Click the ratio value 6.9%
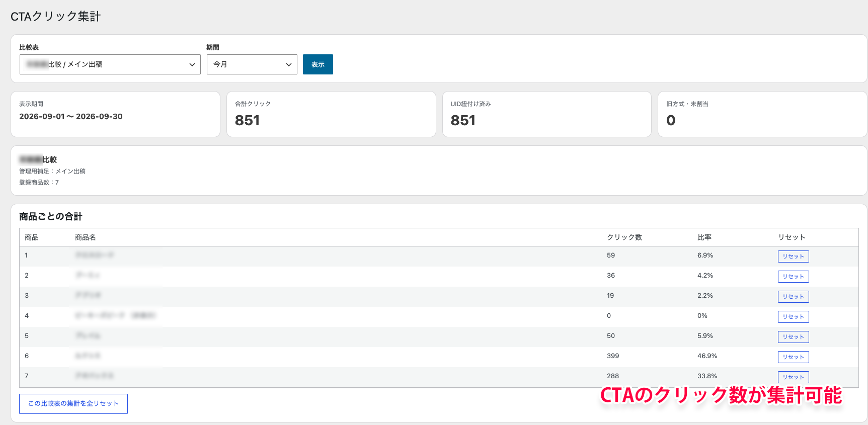868x425 pixels. click(x=705, y=256)
